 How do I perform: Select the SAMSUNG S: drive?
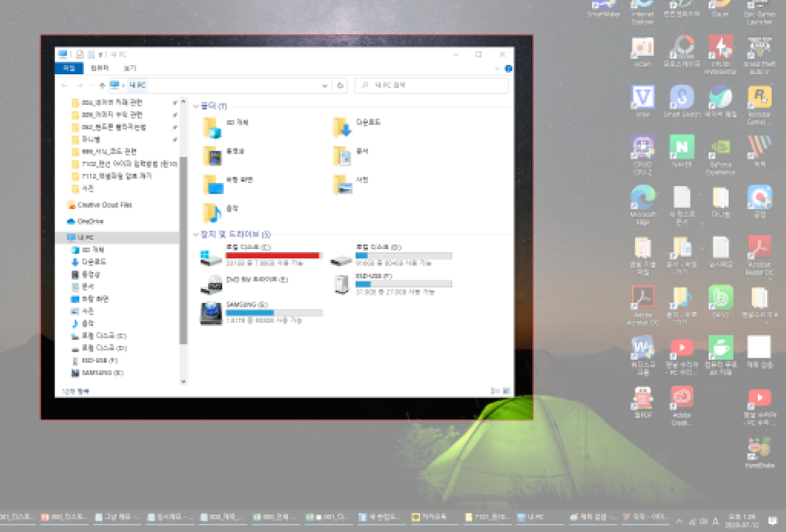(x=261, y=313)
